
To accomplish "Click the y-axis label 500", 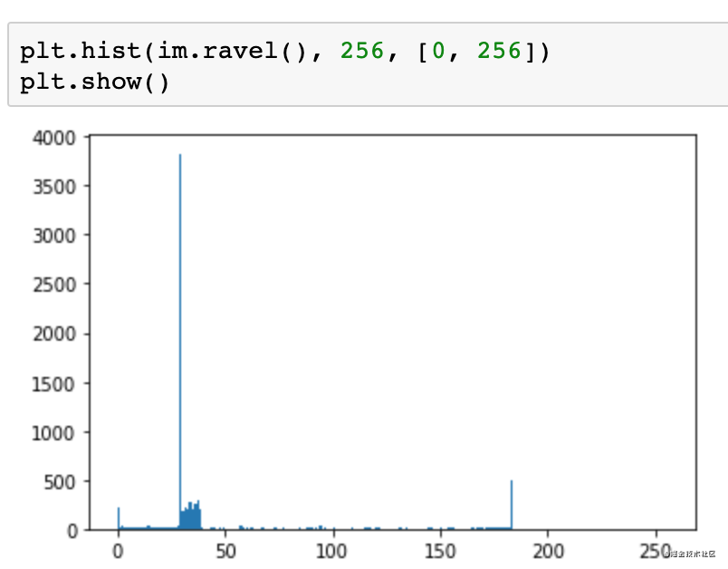I will [60, 483].
